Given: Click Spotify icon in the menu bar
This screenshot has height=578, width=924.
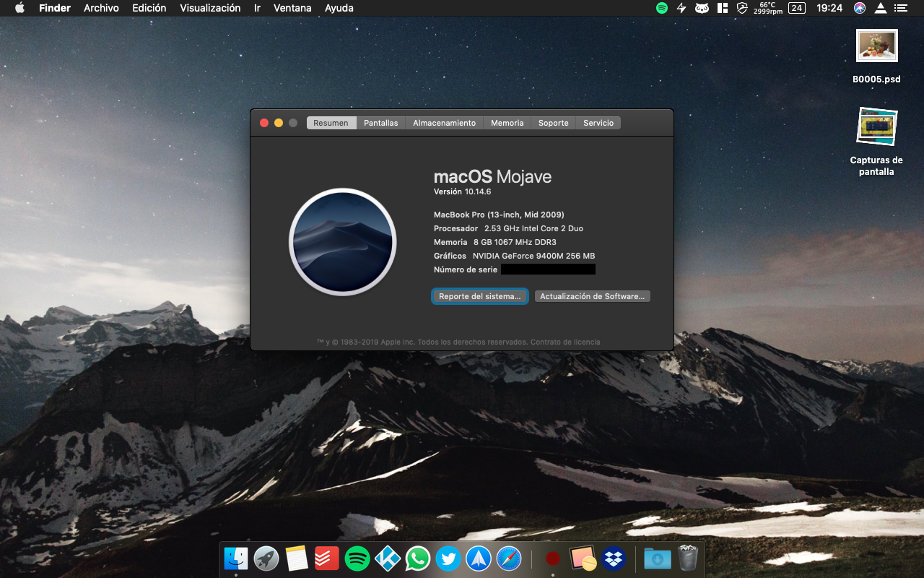Looking at the screenshot, I should tap(662, 8).
